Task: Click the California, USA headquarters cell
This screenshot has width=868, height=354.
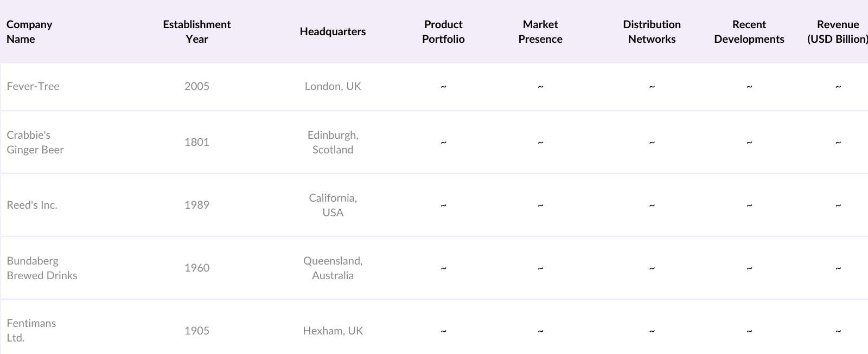Action: 333,205
